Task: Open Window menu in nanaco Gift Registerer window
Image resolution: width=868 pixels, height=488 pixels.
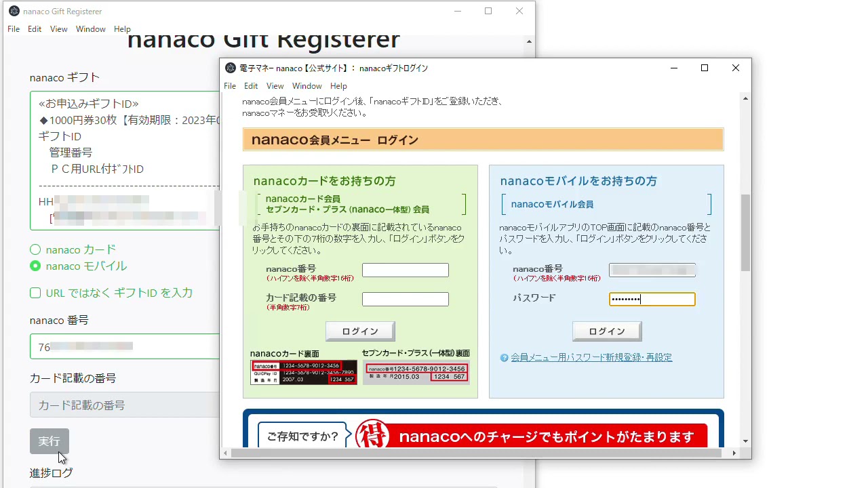Action: pos(91,29)
